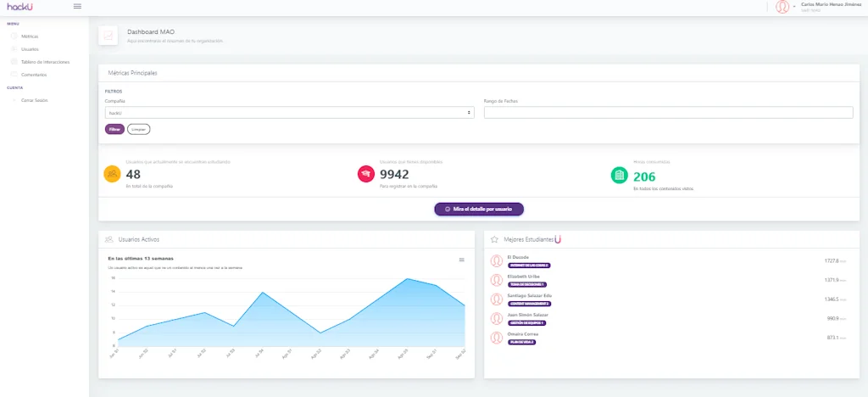The image size is (868, 397).
Task: Click the purple Filtrar button
Action: (x=114, y=129)
